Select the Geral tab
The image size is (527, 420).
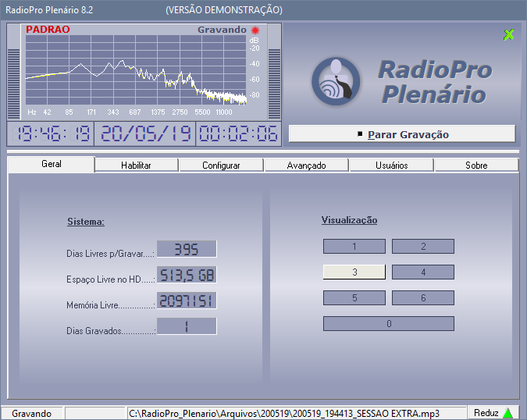click(x=51, y=164)
